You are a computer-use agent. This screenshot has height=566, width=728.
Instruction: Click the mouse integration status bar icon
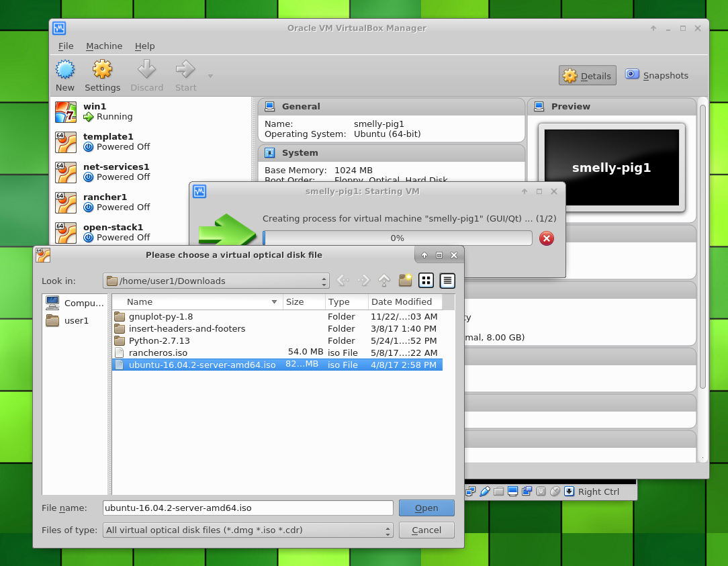click(555, 491)
